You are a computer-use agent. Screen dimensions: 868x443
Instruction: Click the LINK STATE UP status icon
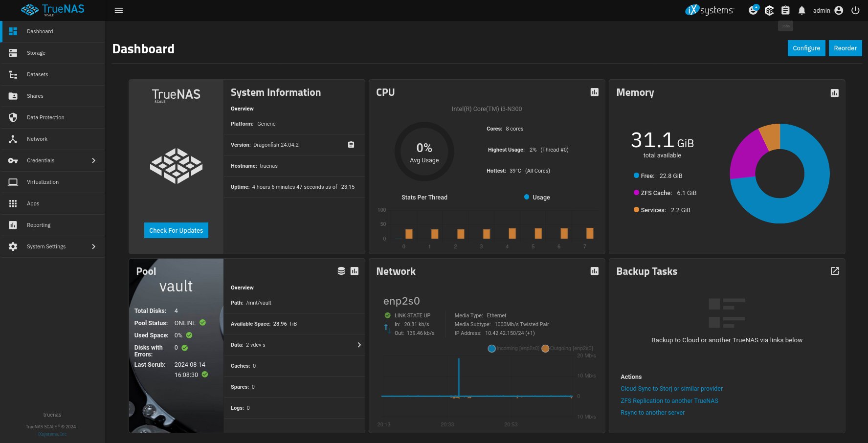[x=388, y=315]
